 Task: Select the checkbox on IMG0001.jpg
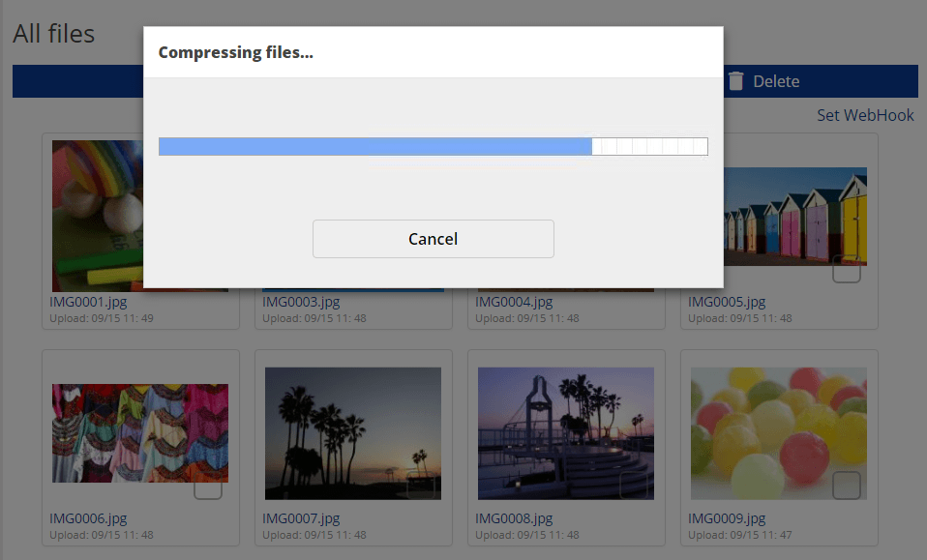click(207, 271)
